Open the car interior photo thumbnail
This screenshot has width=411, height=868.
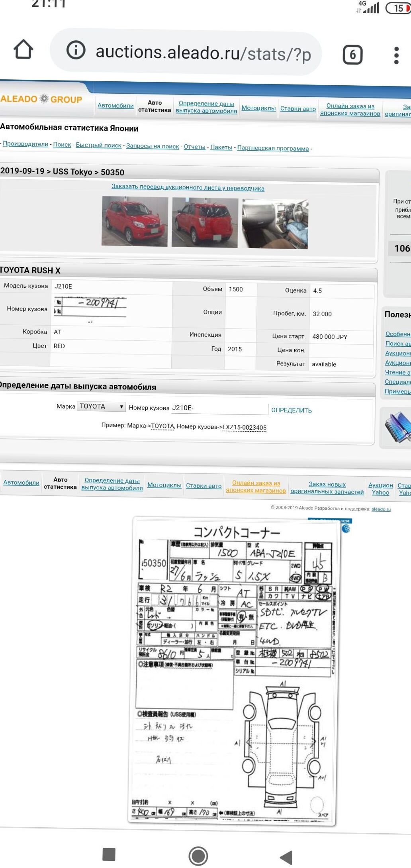click(275, 224)
